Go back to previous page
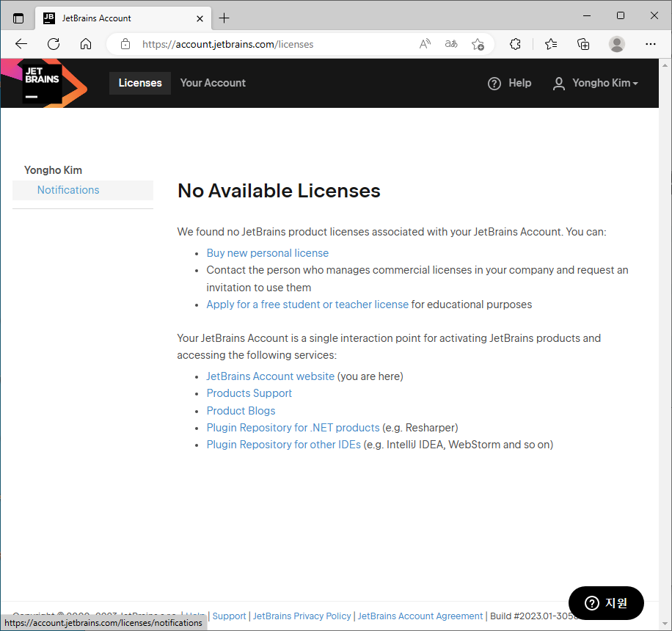 pyautogui.click(x=21, y=44)
